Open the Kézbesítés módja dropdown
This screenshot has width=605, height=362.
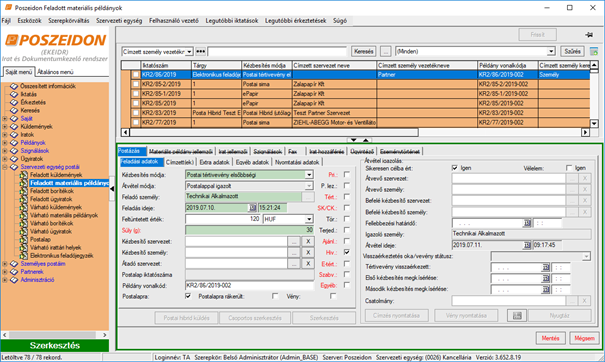(309, 175)
